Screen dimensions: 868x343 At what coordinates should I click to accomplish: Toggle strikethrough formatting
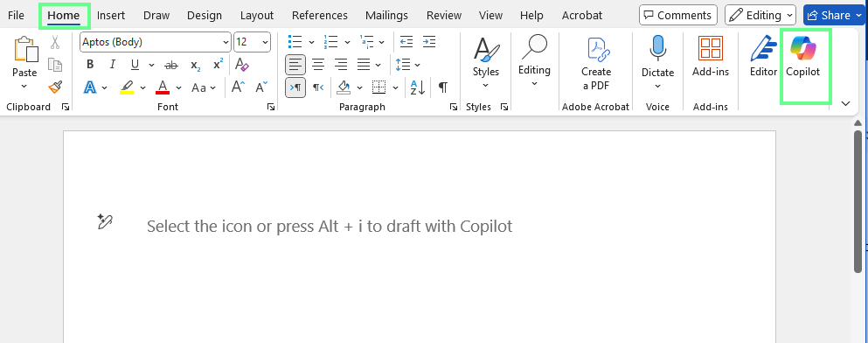(x=171, y=65)
